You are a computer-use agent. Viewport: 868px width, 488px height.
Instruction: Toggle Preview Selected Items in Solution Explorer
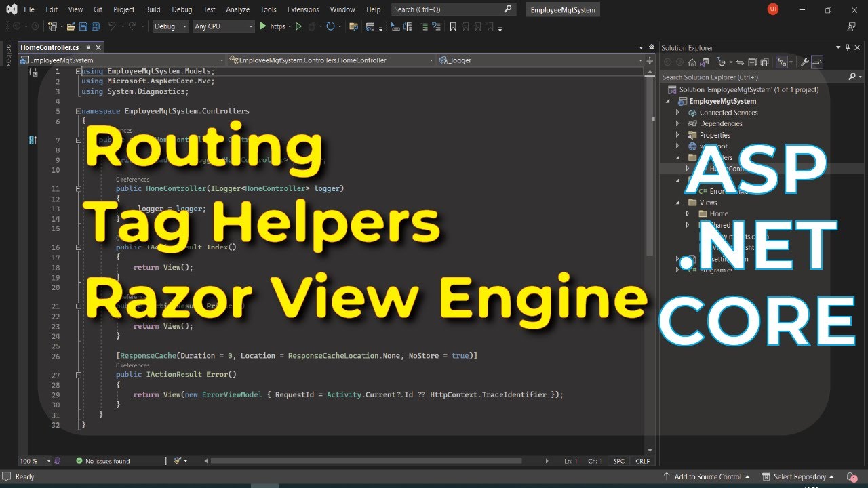click(x=816, y=62)
